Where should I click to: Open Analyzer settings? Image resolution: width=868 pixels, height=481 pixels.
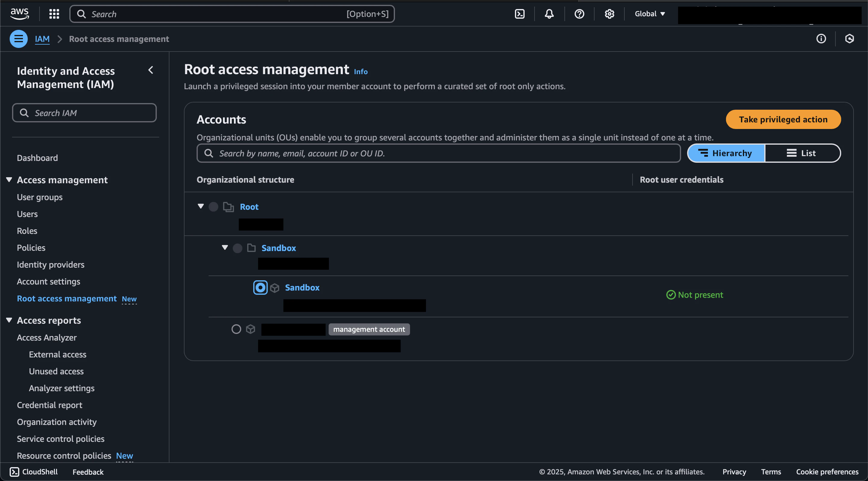62,388
